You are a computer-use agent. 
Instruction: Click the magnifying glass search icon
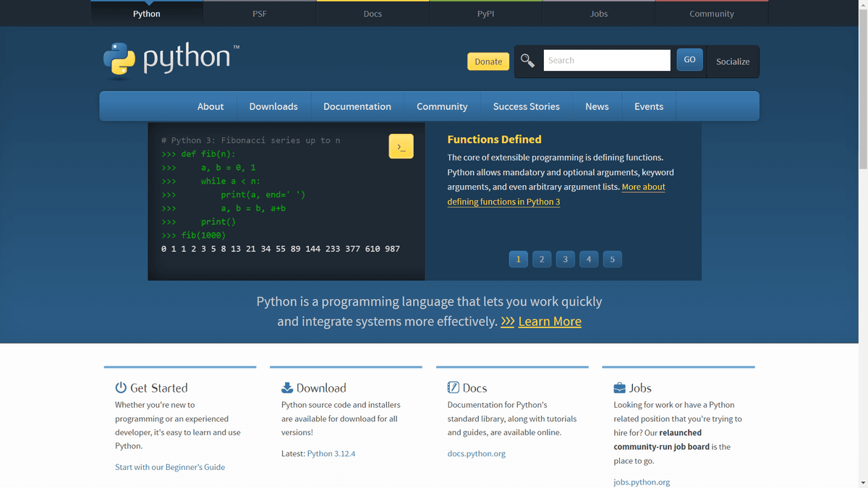click(x=527, y=61)
